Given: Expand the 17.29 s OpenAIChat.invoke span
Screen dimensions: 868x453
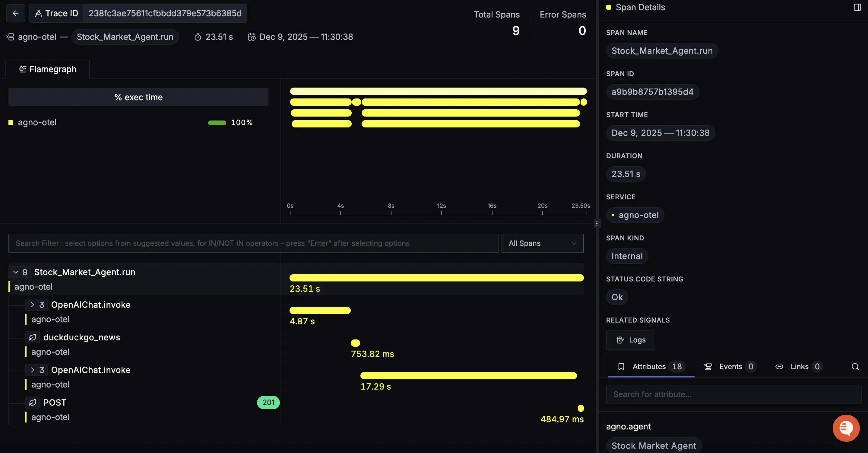Looking at the screenshot, I should coord(32,370).
